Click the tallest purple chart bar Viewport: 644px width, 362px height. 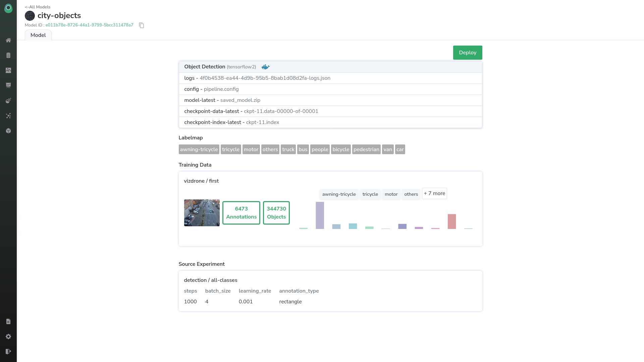pos(320,215)
